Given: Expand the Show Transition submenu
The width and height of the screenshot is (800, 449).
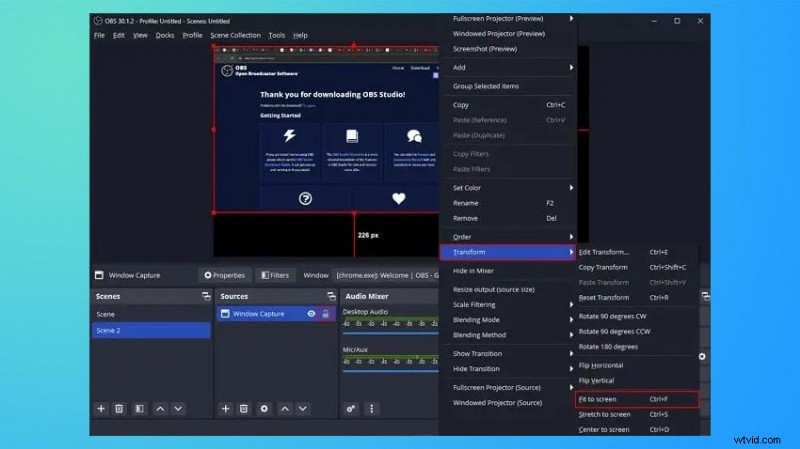Looking at the screenshot, I should tap(571, 354).
